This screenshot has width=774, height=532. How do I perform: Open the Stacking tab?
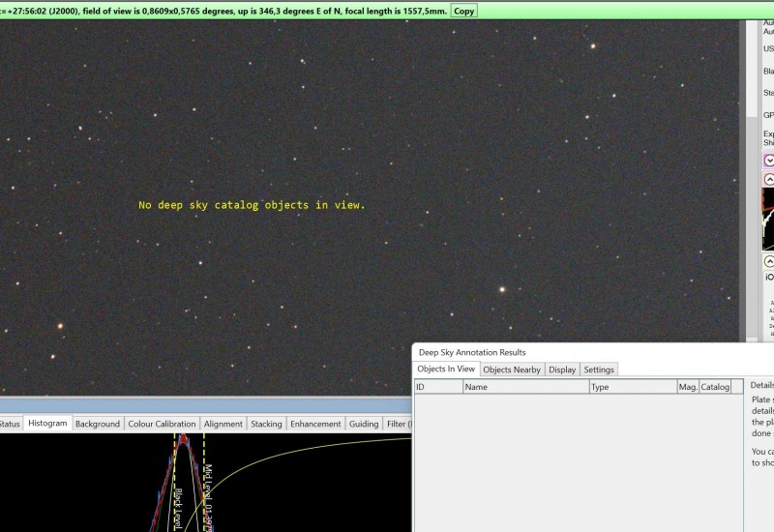tap(266, 424)
